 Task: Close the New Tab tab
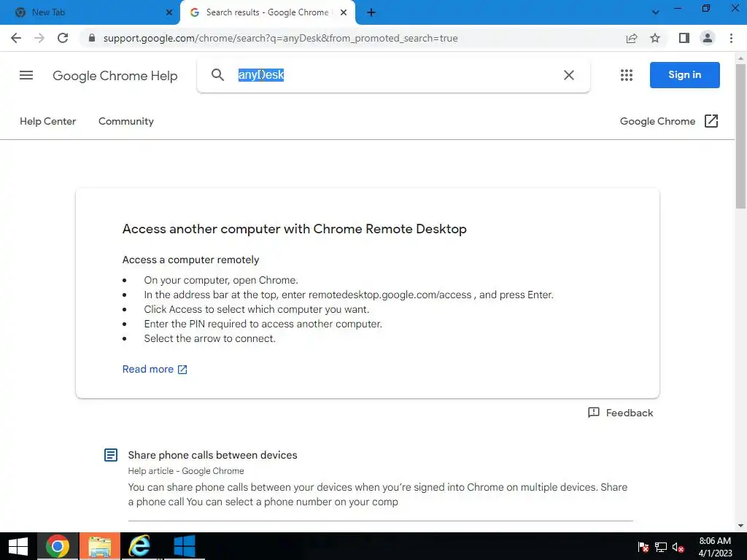pyautogui.click(x=169, y=12)
